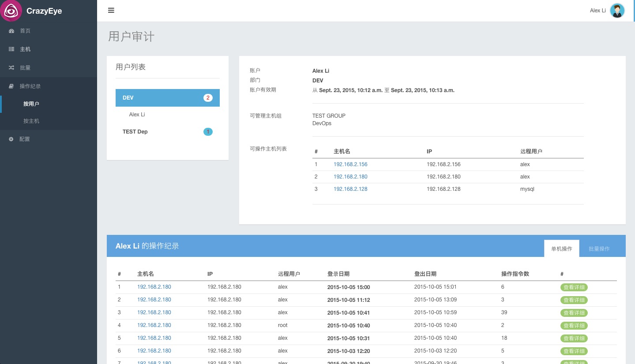
Task: Click the CrazyEye logo icon
Action: (11, 11)
